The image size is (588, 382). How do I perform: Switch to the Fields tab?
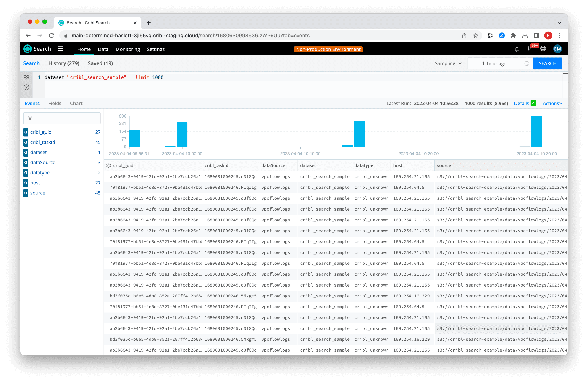(55, 103)
